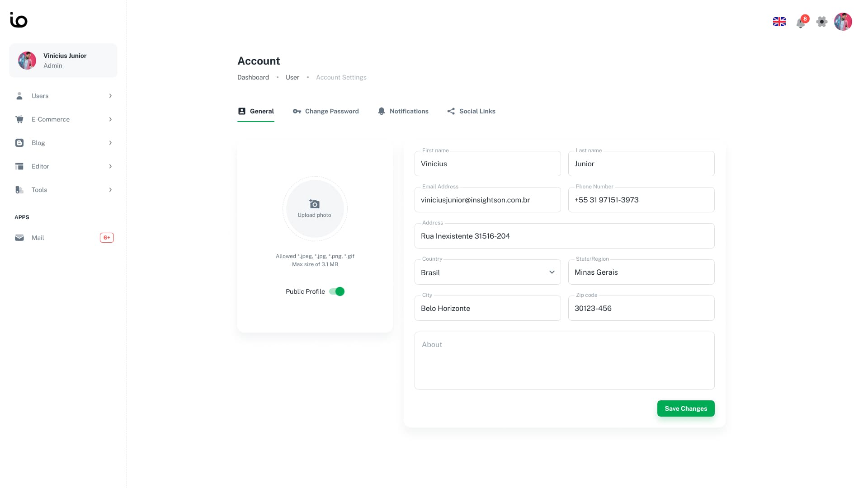This screenshot has height=488, width=868.
Task: Go to the Dashboard breadcrumb link
Action: click(253, 77)
